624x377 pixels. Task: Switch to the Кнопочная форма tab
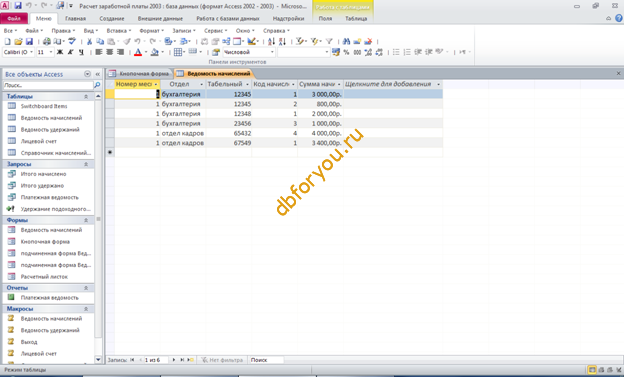pyautogui.click(x=140, y=74)
